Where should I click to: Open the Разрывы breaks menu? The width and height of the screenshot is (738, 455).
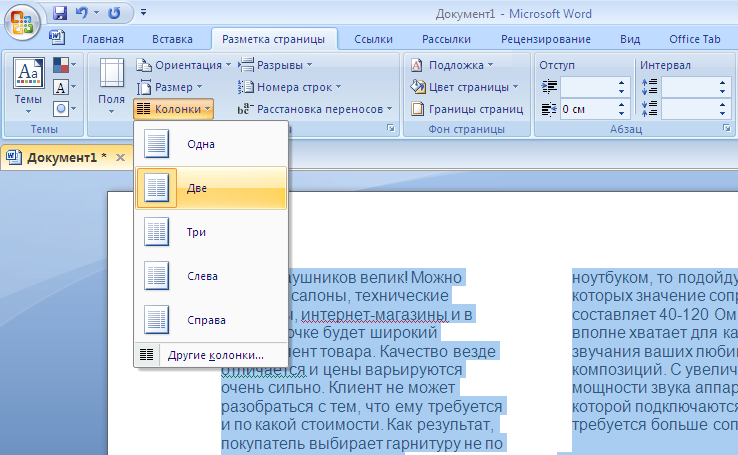(275, 65)
